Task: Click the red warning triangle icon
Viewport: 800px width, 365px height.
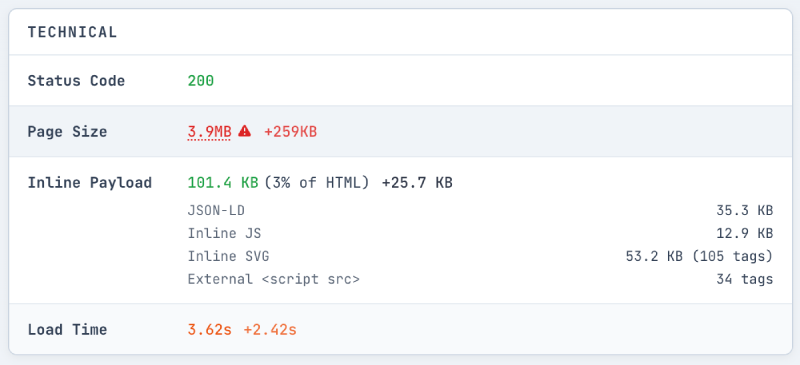Action: pos(245,131)
